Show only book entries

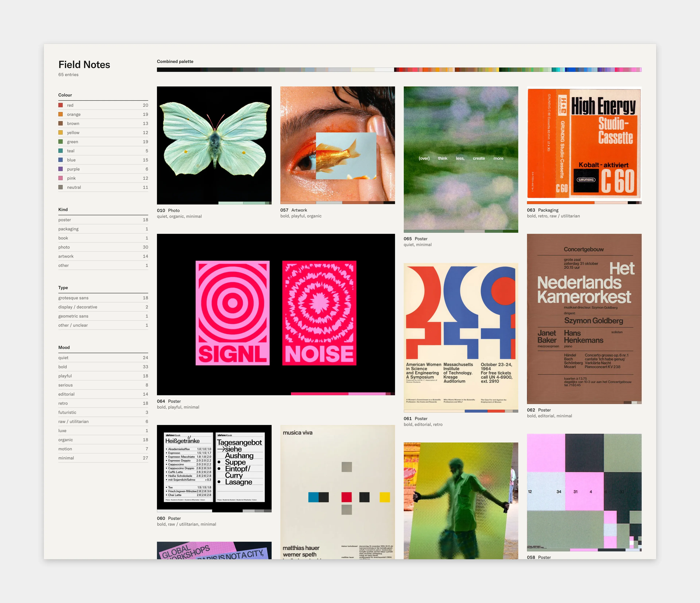tap(103, 238)
